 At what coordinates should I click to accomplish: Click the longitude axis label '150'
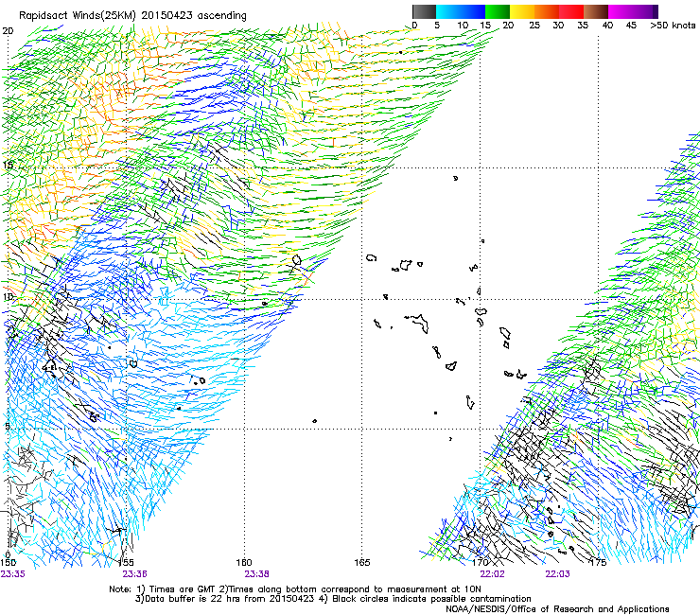point(8,563)
